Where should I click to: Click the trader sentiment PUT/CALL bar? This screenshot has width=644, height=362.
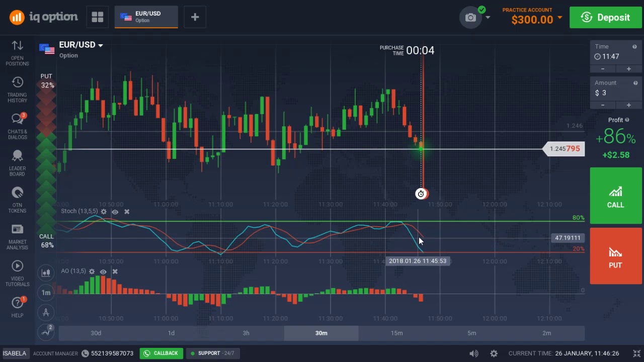coord(46,161)
